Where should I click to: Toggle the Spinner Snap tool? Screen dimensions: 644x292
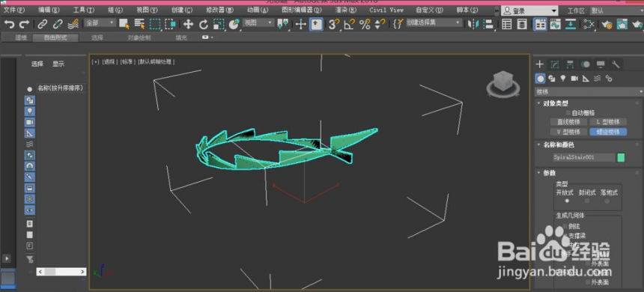(x=380, y=24)
